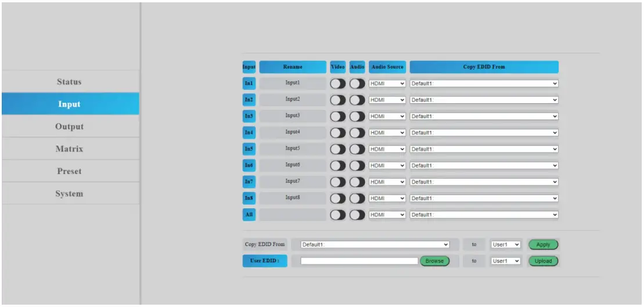644x307 pixels.
Task: Click the Audio Source column header
Action: (x=387, y=67)
